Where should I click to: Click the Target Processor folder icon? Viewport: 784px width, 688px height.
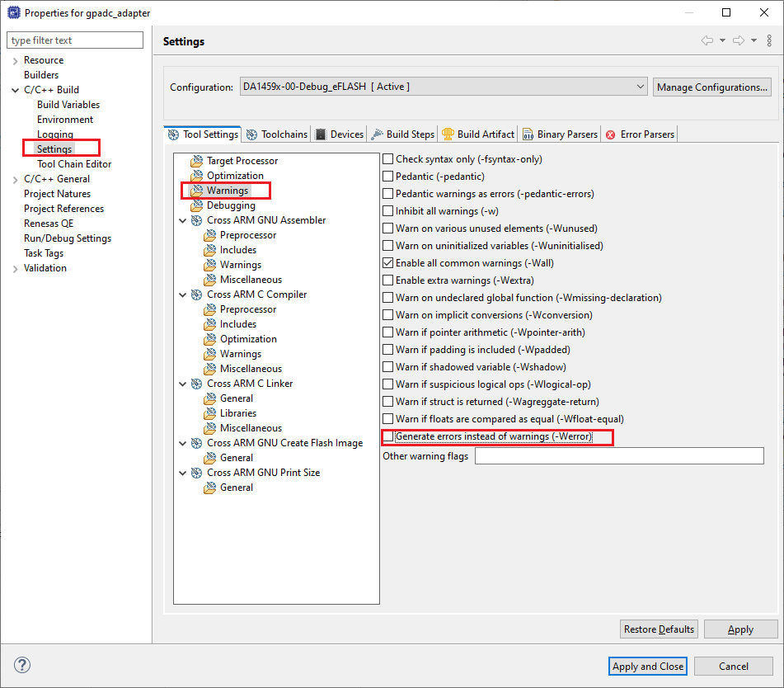click(196, 161)
